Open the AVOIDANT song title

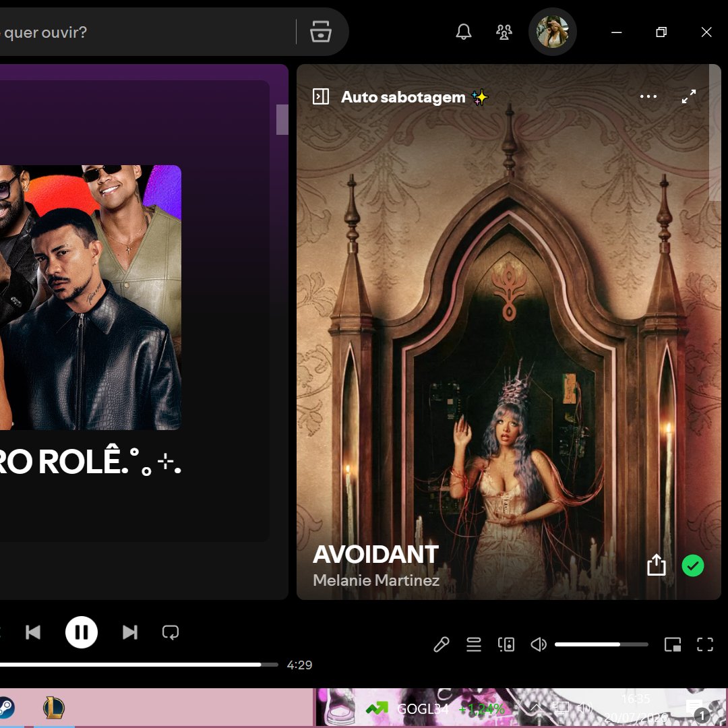point(375,554)
